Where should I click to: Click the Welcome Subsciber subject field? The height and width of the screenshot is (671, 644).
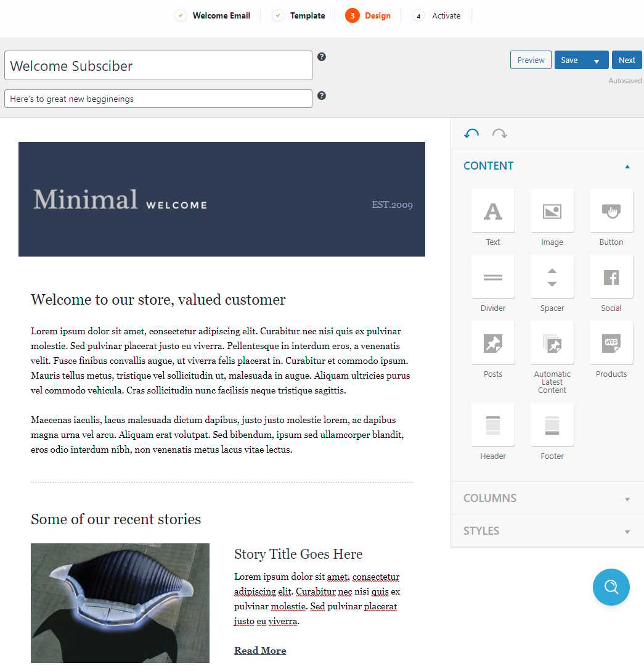(158, 65)
